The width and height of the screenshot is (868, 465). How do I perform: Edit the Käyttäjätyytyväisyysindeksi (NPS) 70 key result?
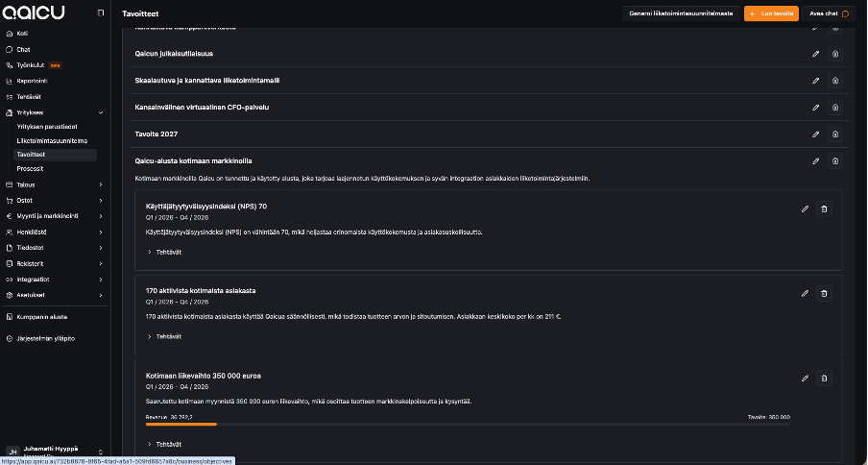(805, 208)
